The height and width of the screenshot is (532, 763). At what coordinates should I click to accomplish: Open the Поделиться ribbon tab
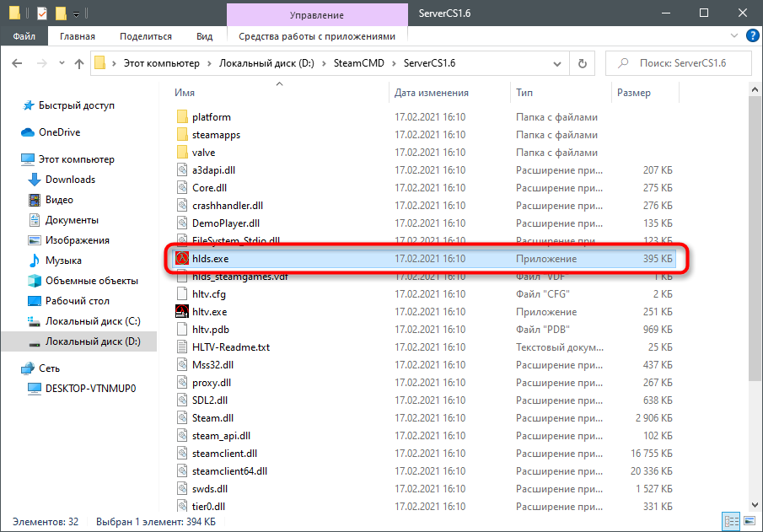(146, 36)
